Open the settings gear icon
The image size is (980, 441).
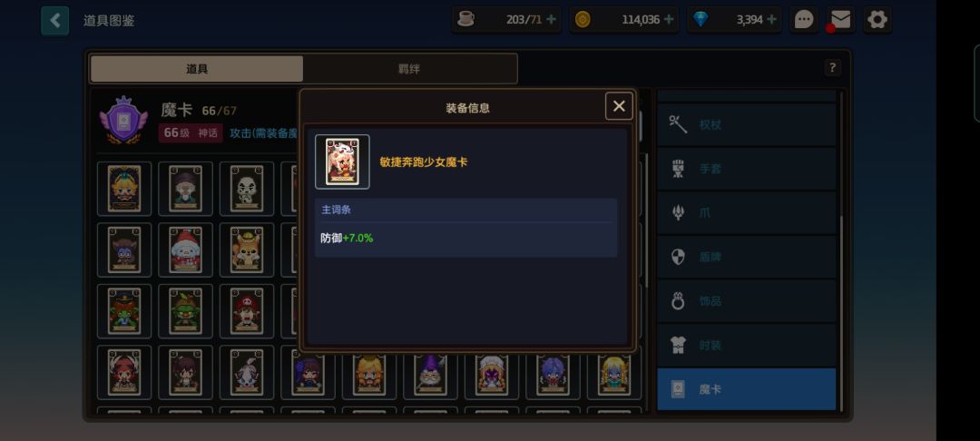click(x=877, y=20)
